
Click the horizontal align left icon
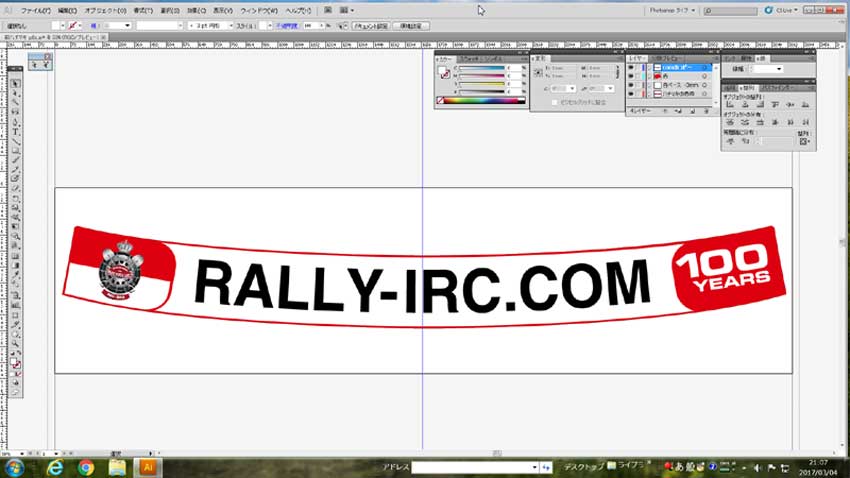click(730, 104)
